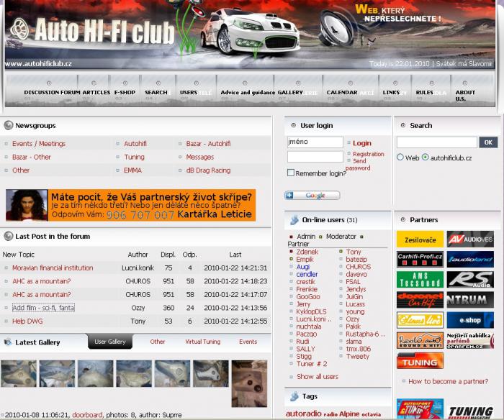The image size is (504, 420).
Task: Click the Show all users link
Action: pos(317,376)
